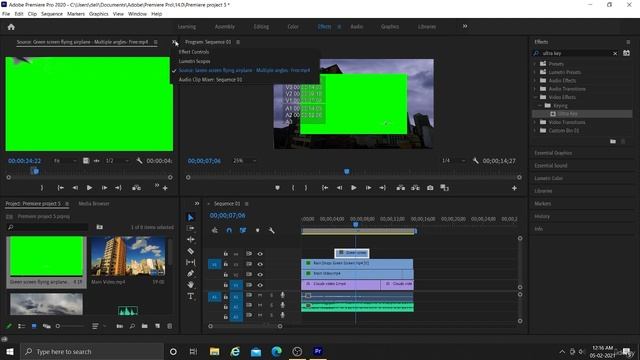
Task: Expand the Audio Effects folder
Action: click(x=535, y=80)
